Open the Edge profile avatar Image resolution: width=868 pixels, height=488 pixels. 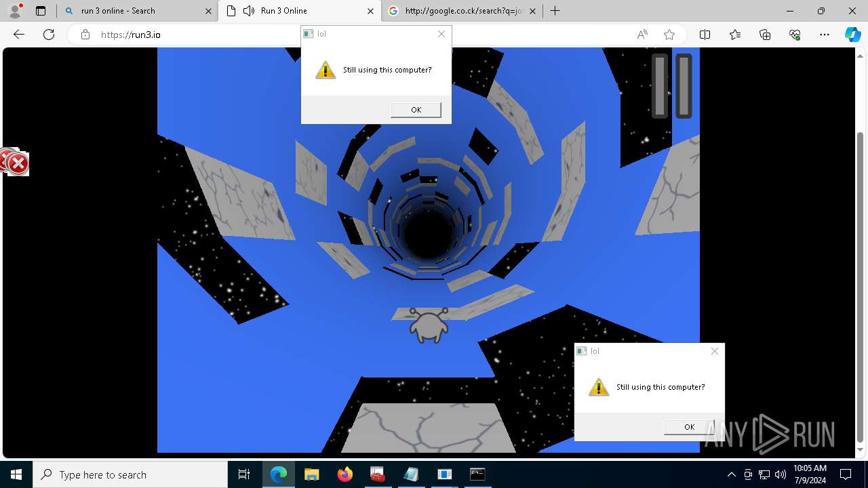(x=15, y=11)
